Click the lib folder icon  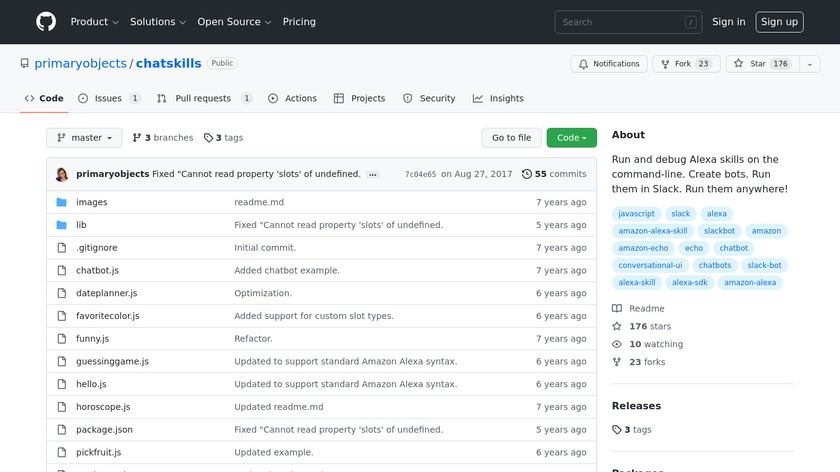62,225
